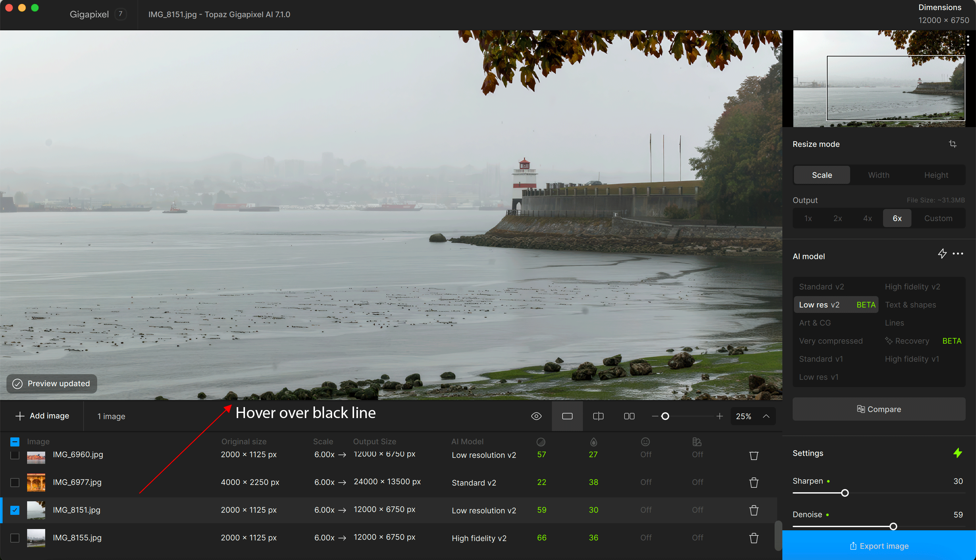Viewport: 976px width, 560px height.
Task: Click the Sharpen slider handle
Action: (845, 493)
